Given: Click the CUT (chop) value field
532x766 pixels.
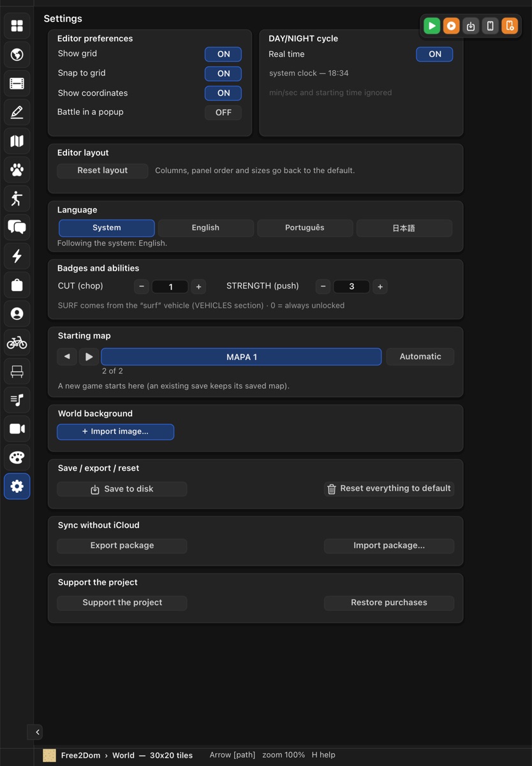Looking at the screenshot, I should pyautogui.click(x=170, y=287).
